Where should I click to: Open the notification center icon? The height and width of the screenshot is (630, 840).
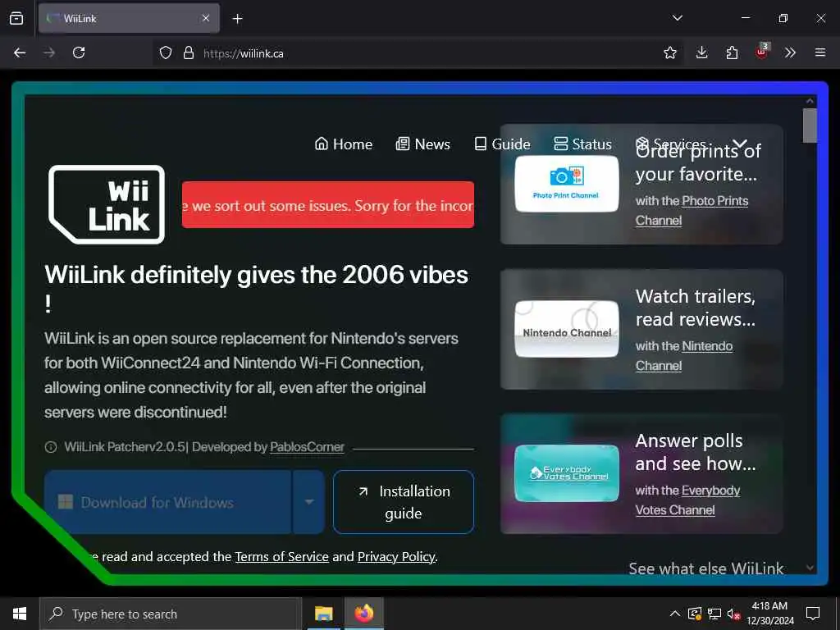tap(813, 614)
